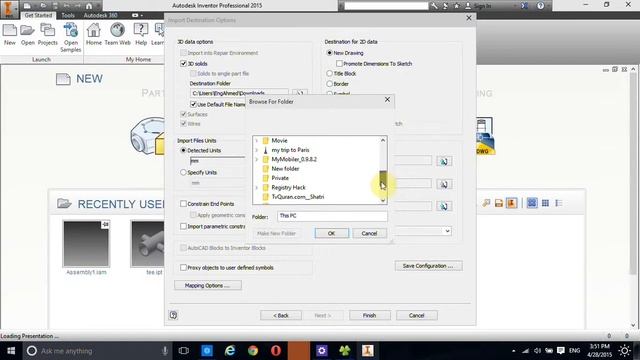The width and height of the screenshot is (640, 360).
Task: Click the help icon in title bar
Action: [540, 6]
